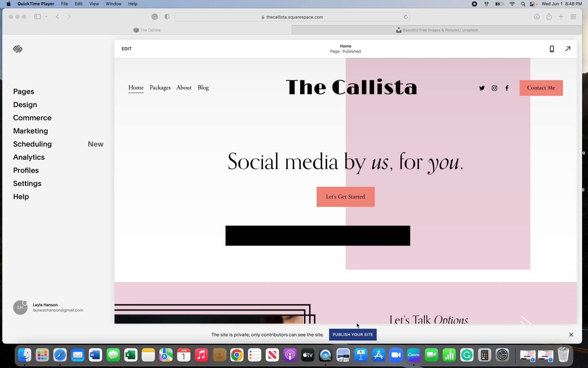Switch to the Unsplash browser tab
This screenshot has width=588, height=368.
(437, 30)
